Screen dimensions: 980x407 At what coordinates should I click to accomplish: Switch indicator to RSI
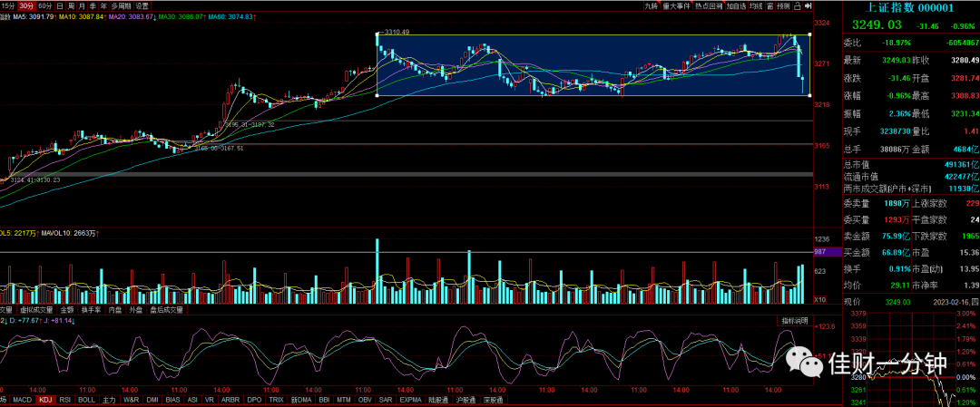(65, 400)
